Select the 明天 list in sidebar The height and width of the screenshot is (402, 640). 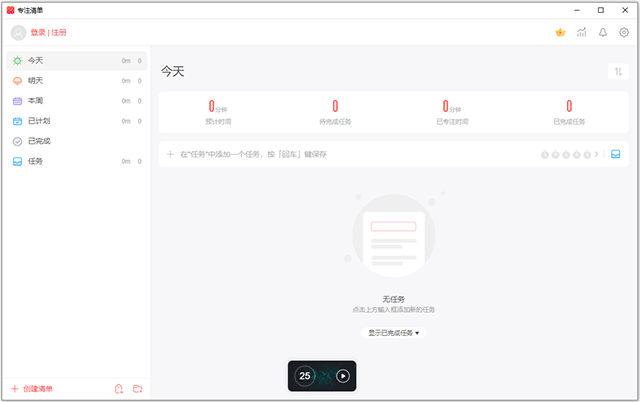(x=77, y=81)
